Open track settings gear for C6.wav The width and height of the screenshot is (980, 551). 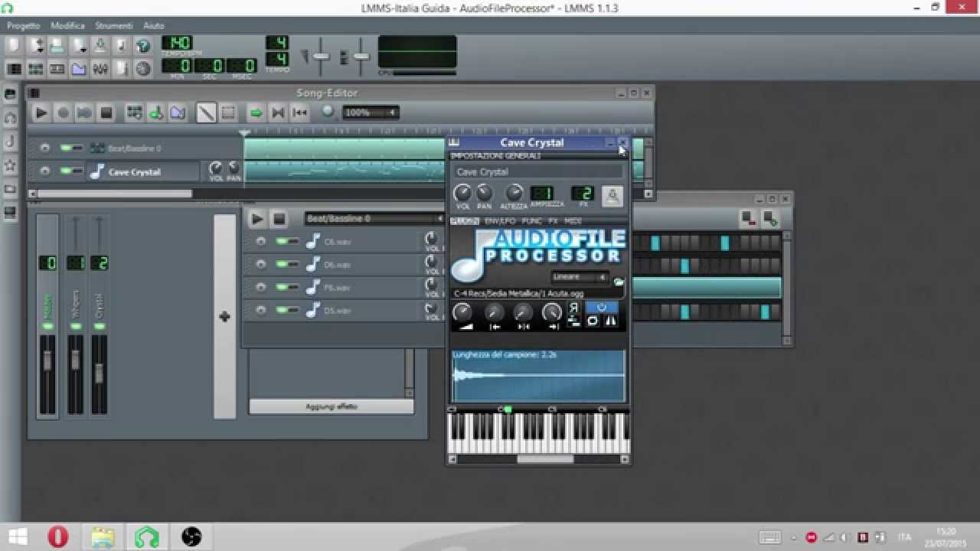click(261, 241)
